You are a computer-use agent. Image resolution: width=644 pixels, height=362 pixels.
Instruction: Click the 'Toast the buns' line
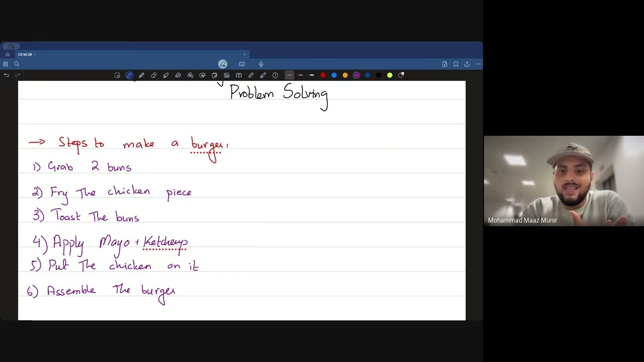click(86, 217)
